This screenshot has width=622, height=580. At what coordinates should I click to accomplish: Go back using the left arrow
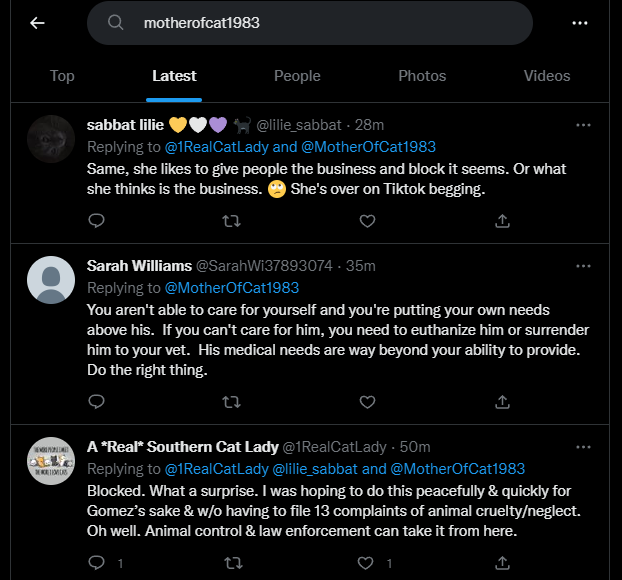(x=37, y=23)
